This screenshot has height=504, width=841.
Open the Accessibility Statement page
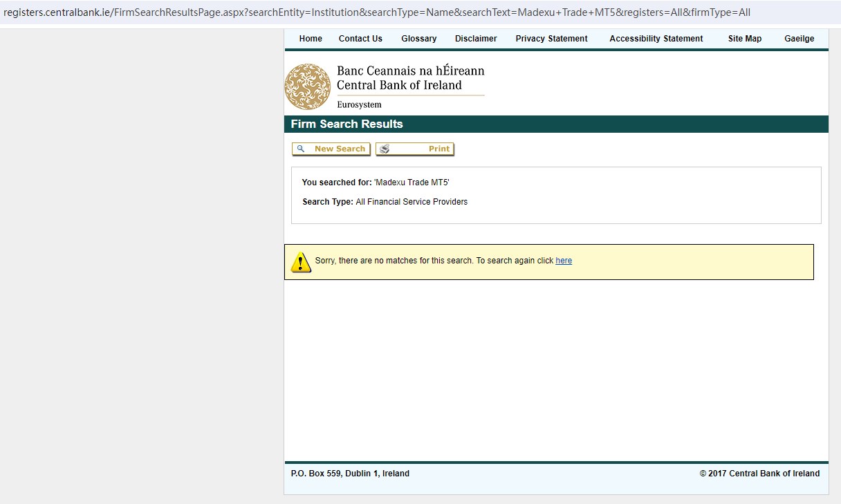coord(656,39)
